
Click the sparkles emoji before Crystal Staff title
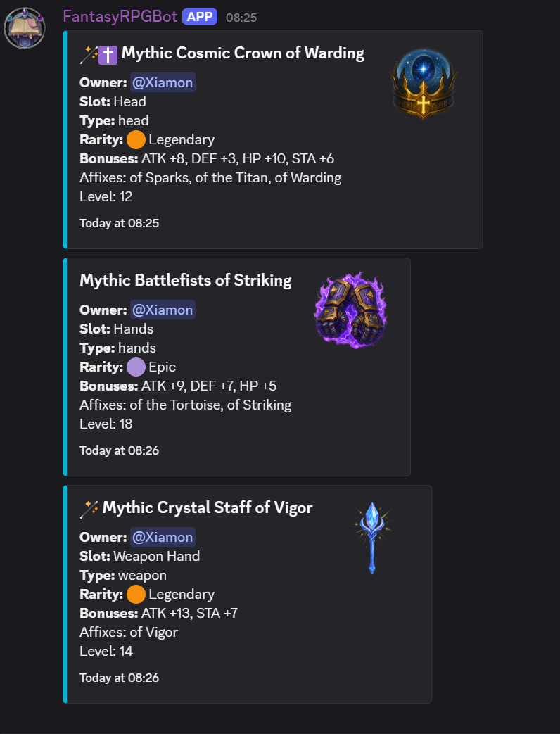pyautogui.click(x=89, y=507)
